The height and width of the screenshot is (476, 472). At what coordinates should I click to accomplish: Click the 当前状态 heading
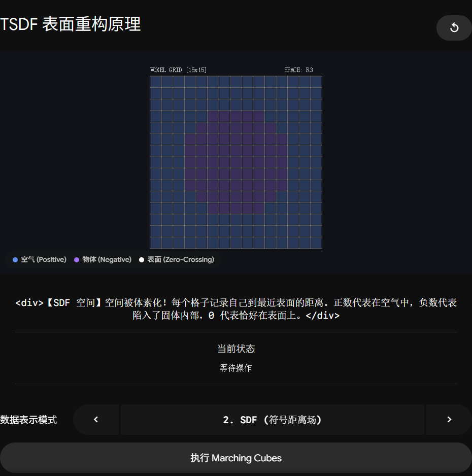(x=236, y=349)
